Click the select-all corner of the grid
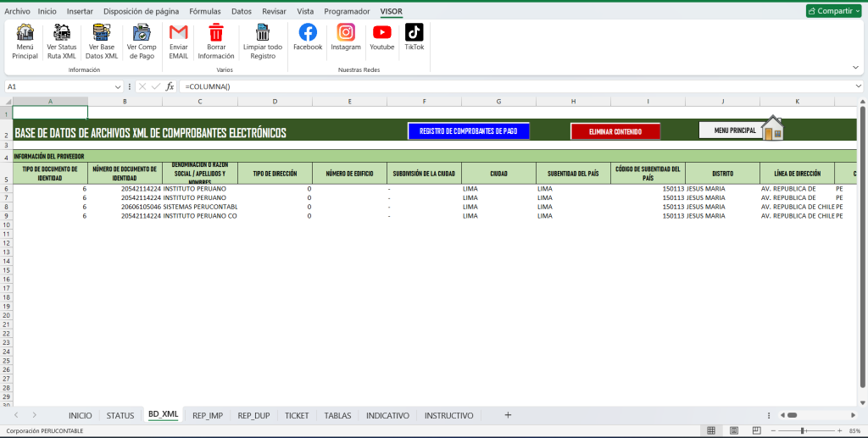 coord(6,101)
